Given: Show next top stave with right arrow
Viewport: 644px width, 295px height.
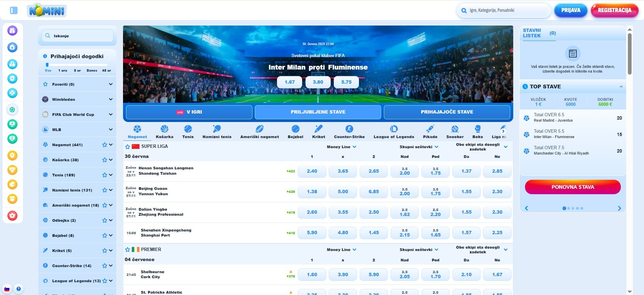Looking at the screenshot, I should pyautogui.click(x=619, y=208).
